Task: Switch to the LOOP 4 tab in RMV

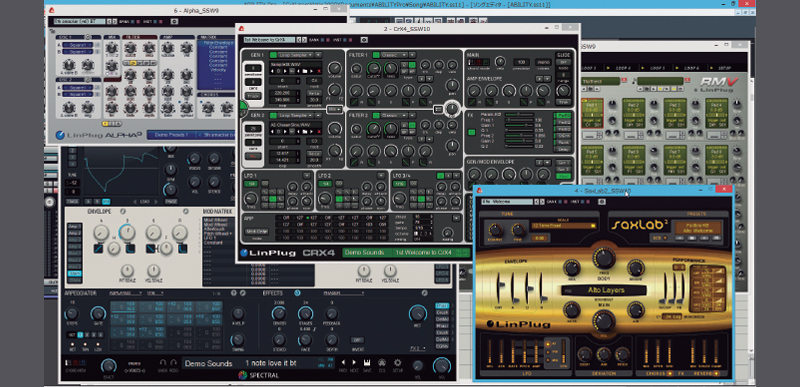Action: click(624, 67)
